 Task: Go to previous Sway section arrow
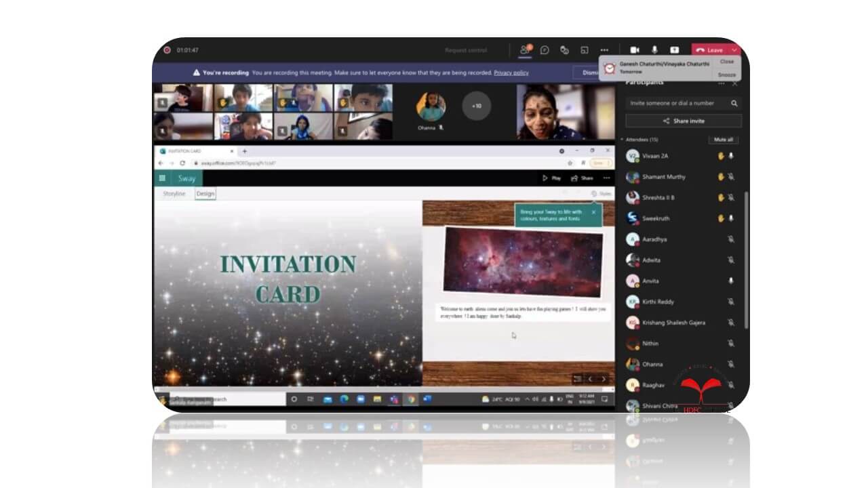pos(590,379)
